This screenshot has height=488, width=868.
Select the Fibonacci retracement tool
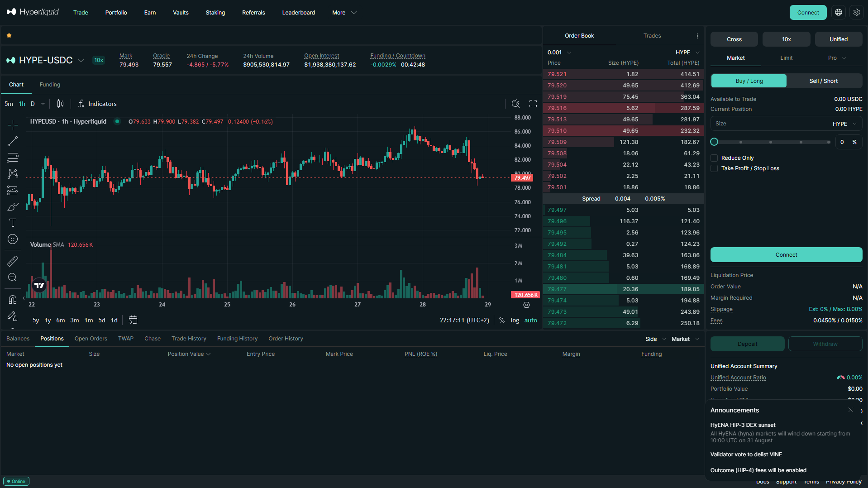click(13, 158)
